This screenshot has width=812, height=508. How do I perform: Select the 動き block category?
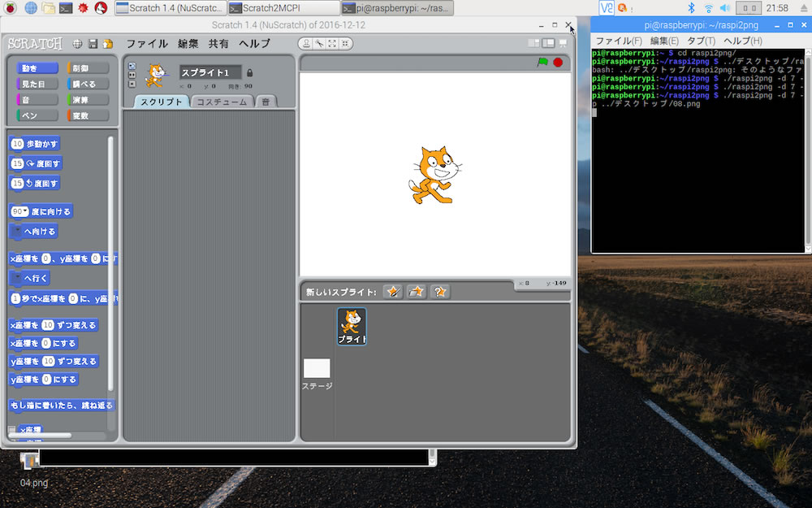coord(37,68)
